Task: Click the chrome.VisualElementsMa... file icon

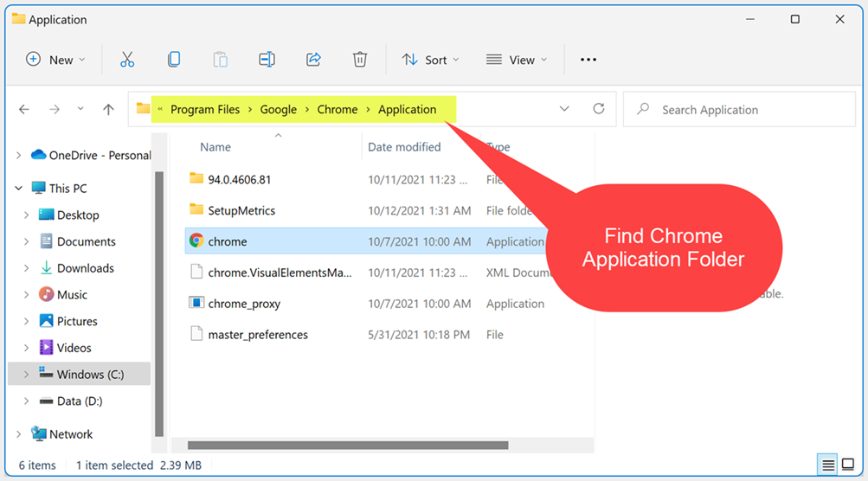Action: tap(196, 272)
